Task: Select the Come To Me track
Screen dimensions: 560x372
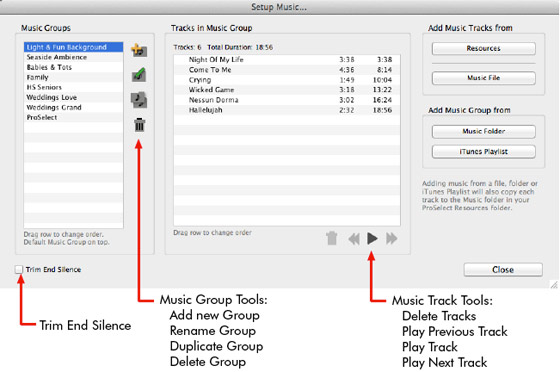Action: coord(287,70)
